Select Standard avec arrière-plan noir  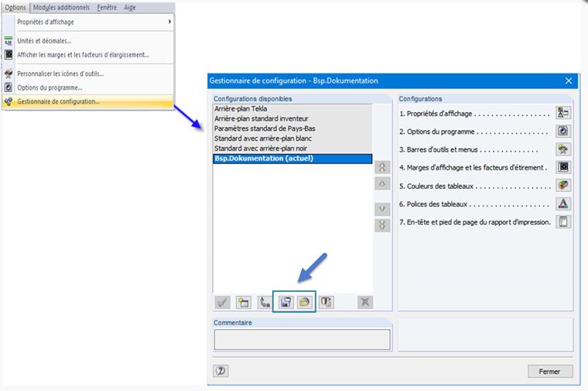[292, 148]
